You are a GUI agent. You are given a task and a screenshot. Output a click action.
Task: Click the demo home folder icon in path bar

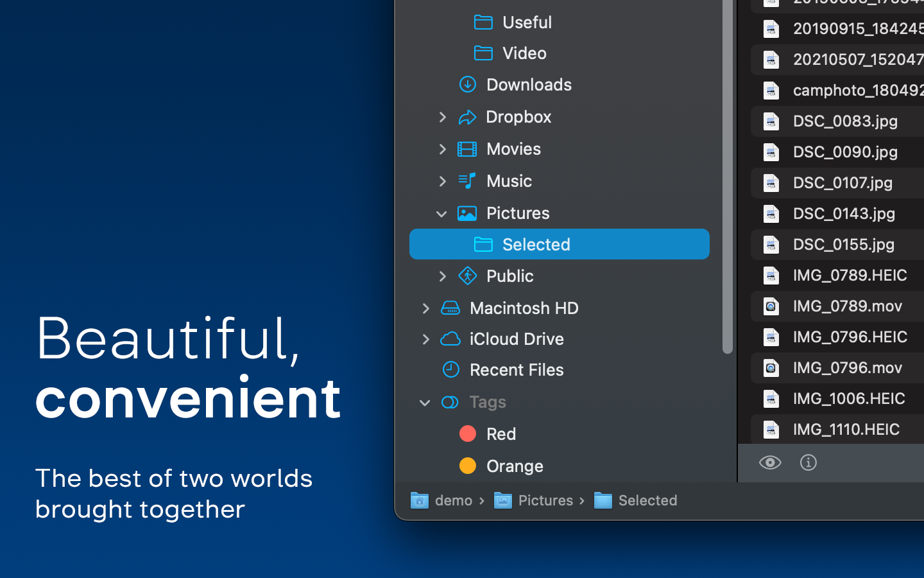click(420, 500)
